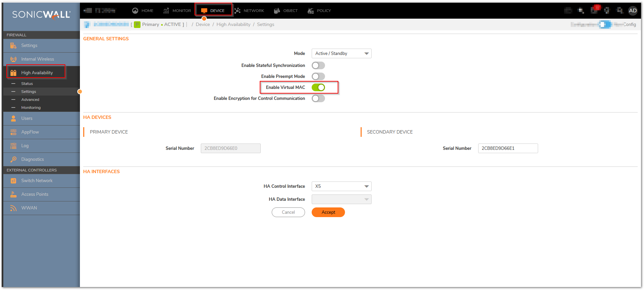Click the HOME gauge icon
The image size is (644, 290).
click(x=135, y=11)
